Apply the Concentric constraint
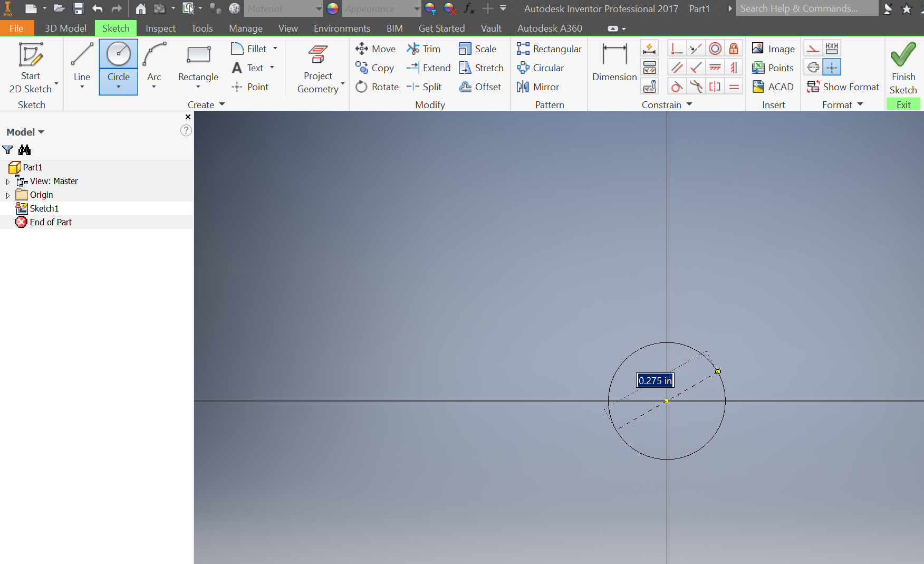 [715, 49]
